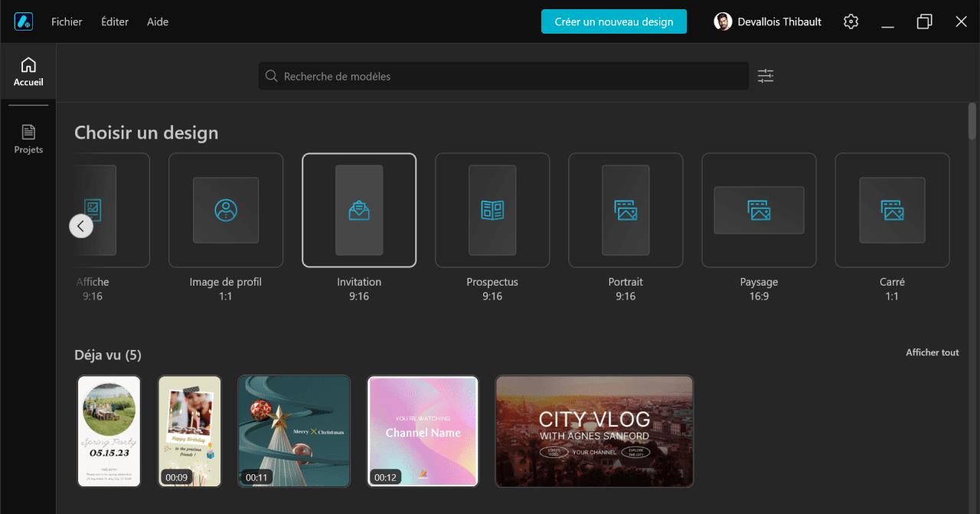The height and width of the screenshot is (514, 980).
Task: Open the Spring Party 05.15.23 template
Action: (109, 431)
